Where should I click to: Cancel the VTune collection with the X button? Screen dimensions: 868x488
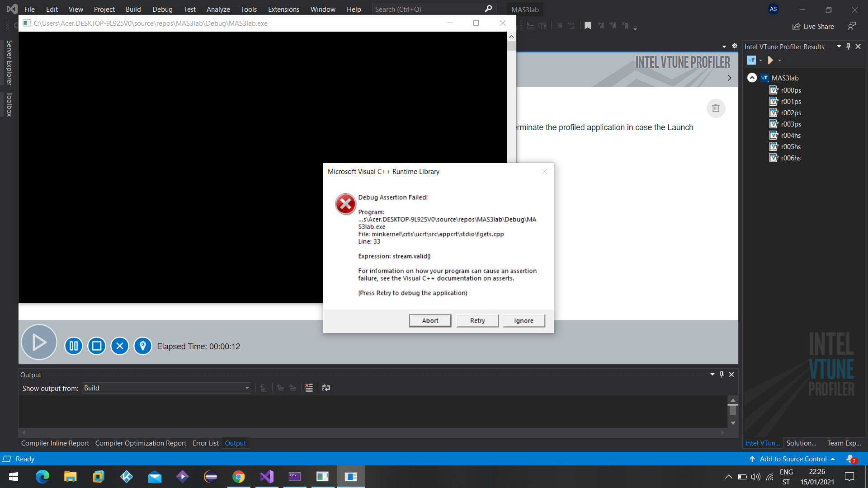point(120,346)
